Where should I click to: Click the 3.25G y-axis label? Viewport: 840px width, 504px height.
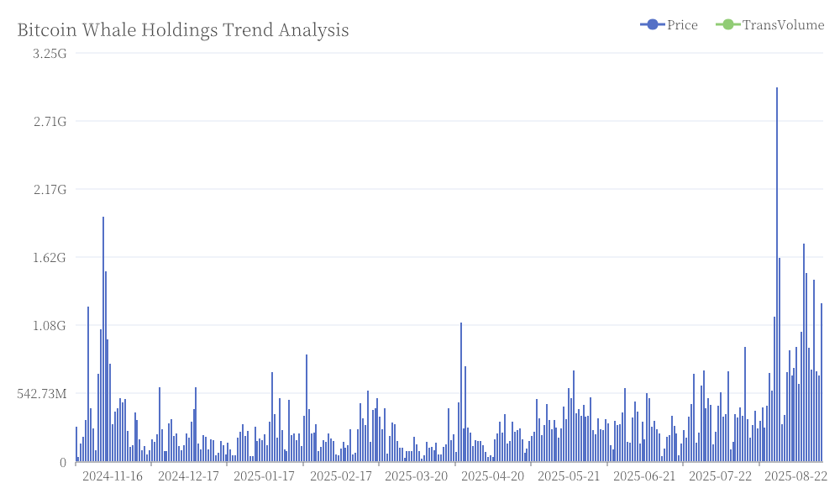[50, 54]
